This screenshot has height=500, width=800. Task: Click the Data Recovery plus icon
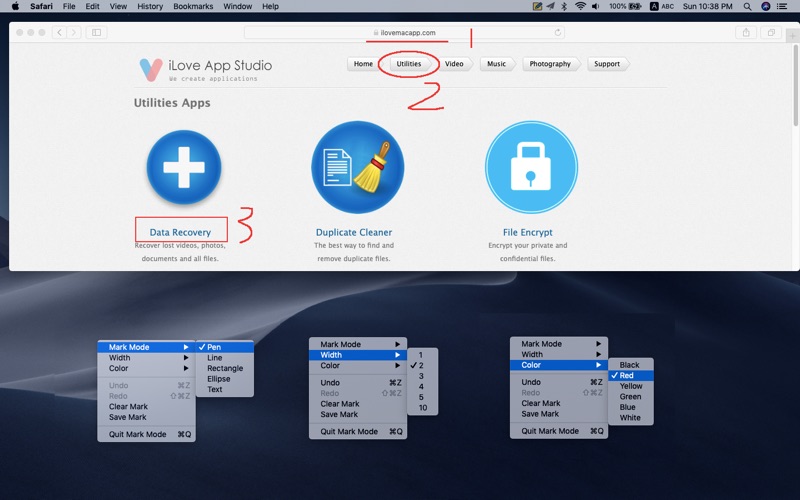point(184,167)
